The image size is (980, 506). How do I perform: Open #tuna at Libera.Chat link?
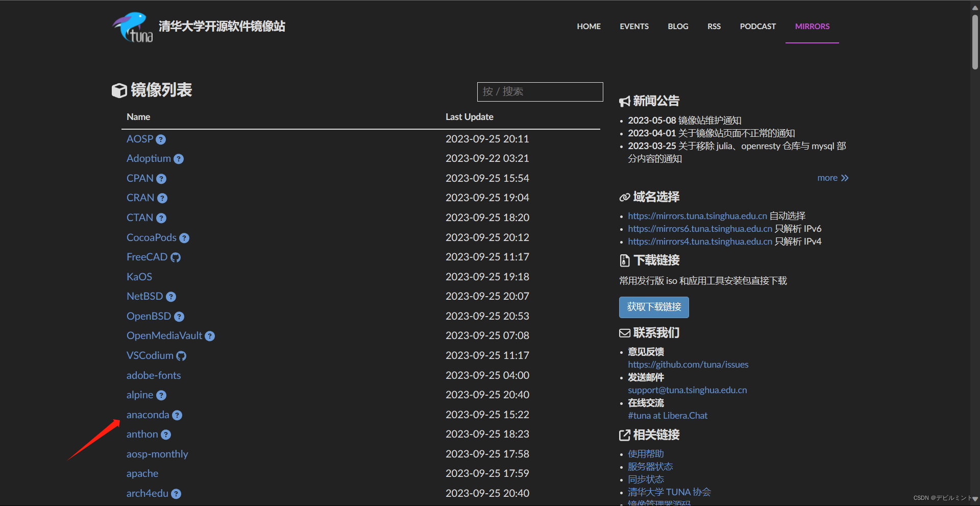pos(668,416)
